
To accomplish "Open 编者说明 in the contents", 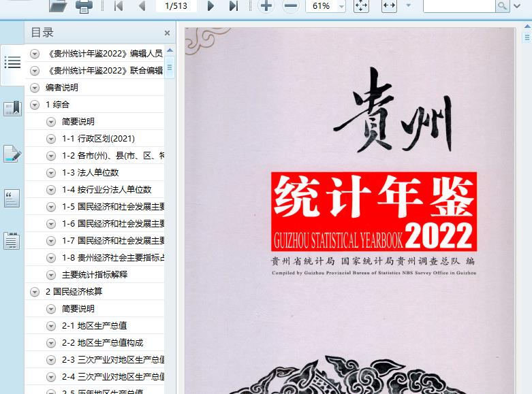I will 62,88.
